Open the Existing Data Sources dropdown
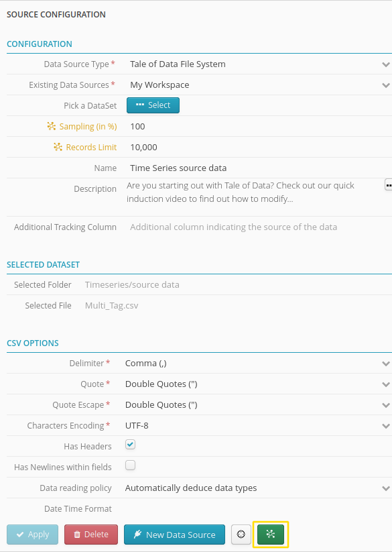The image size is (392, 552). [x=259, y=85]
